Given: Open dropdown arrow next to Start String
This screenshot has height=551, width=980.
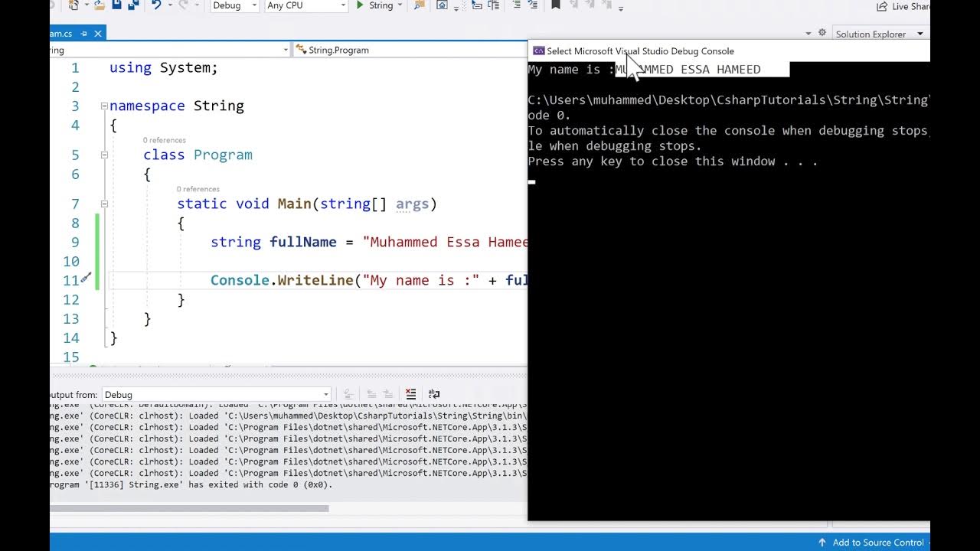Looking at the screenshot, I should click(x=400, y=6).
